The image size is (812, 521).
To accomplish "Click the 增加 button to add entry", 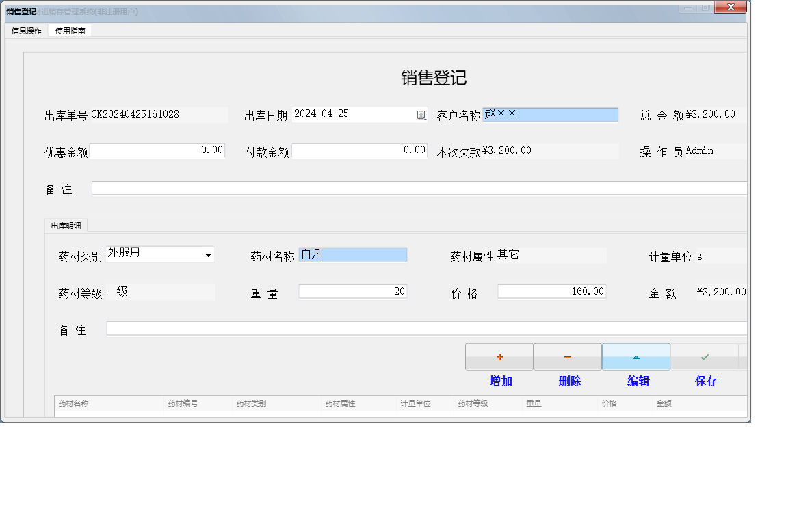I will pos(501,381).
